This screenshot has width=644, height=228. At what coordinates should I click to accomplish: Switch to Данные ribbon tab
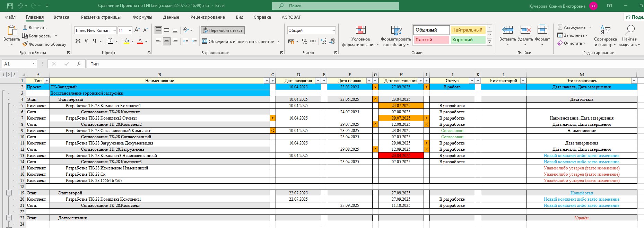[171, 17]
